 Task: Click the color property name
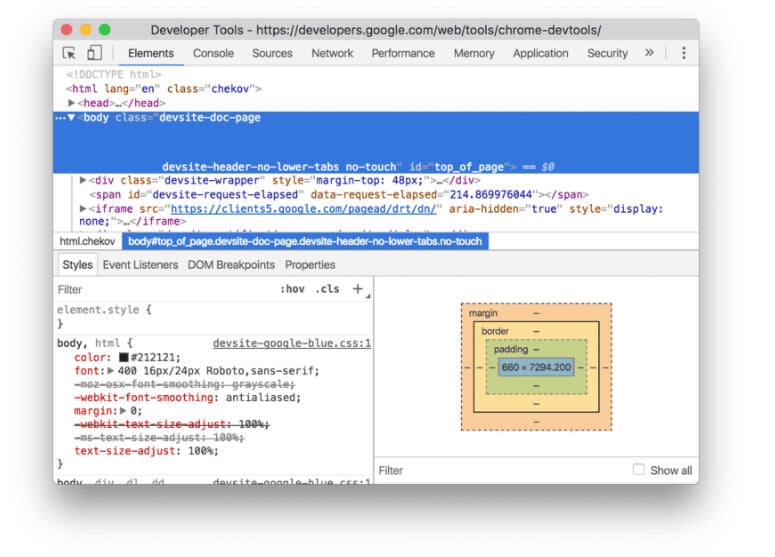tap(90, 357)
